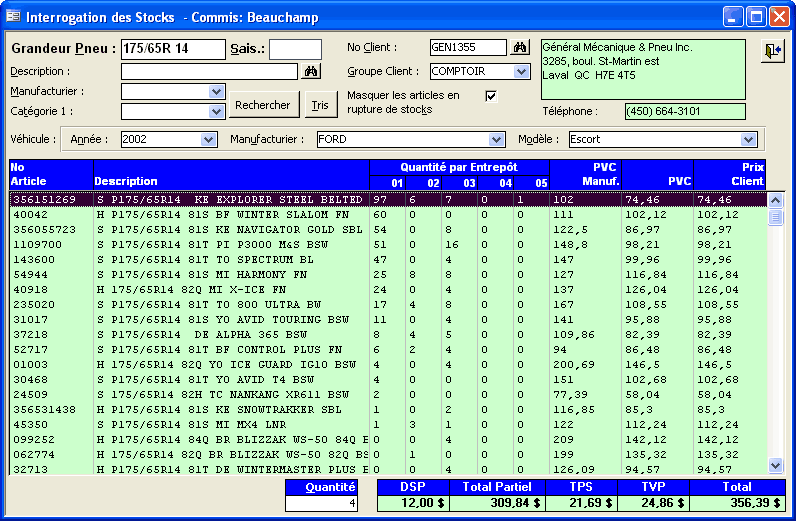Close the Interrogation des Stocks window
Viewport: 796px width, 521px height.
click(779, 17)
